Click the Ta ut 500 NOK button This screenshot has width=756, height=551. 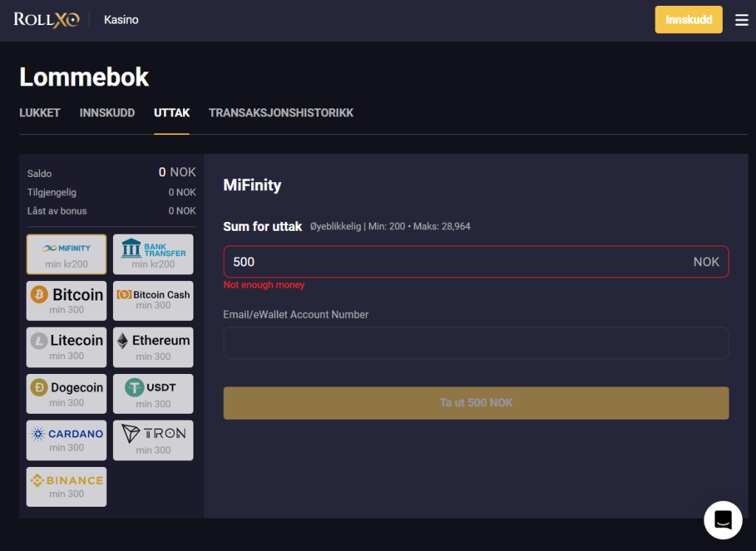click(x=476, y=403)
